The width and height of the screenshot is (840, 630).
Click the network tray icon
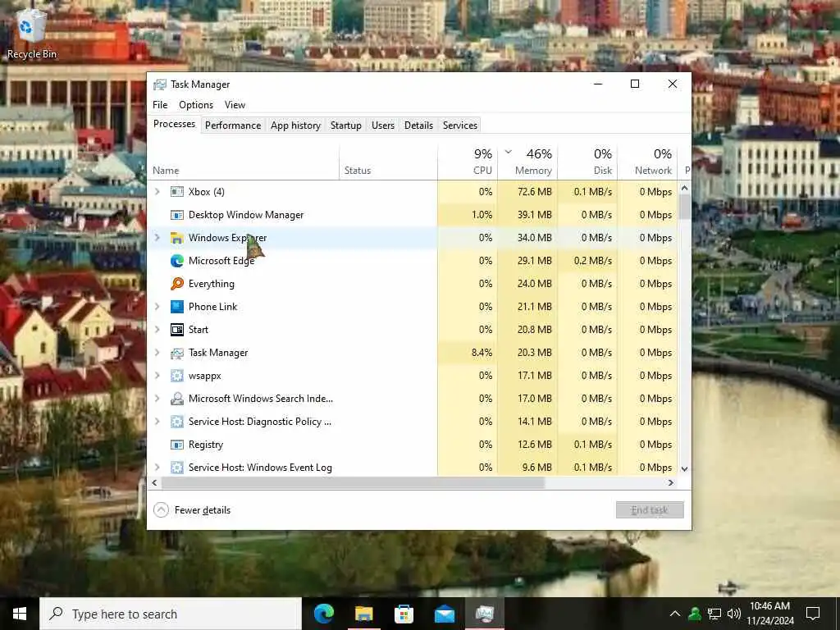coord(714,614)
